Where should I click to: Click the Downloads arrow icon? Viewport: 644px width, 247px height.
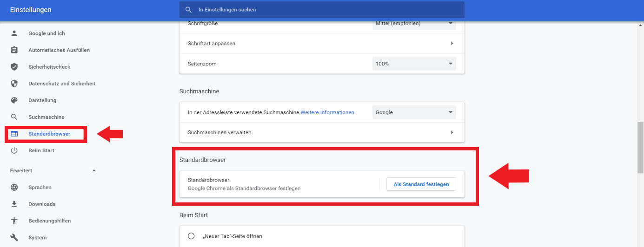click(14, 204)
